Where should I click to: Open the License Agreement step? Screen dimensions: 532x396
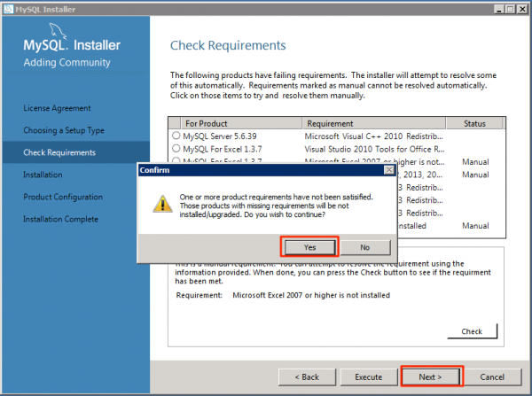(57, 108)
